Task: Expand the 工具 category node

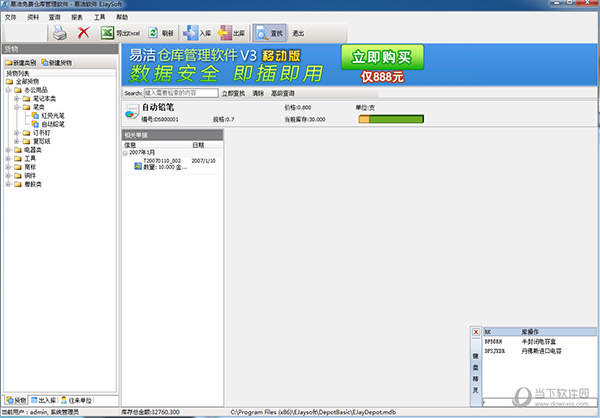Action: (x=8, y=158)
